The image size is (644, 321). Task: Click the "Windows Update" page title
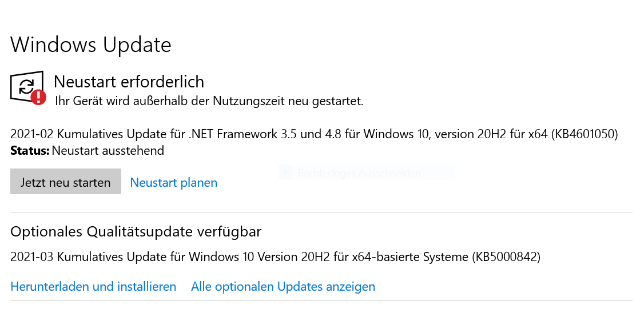pyautogui.click(x=91, y=45)
